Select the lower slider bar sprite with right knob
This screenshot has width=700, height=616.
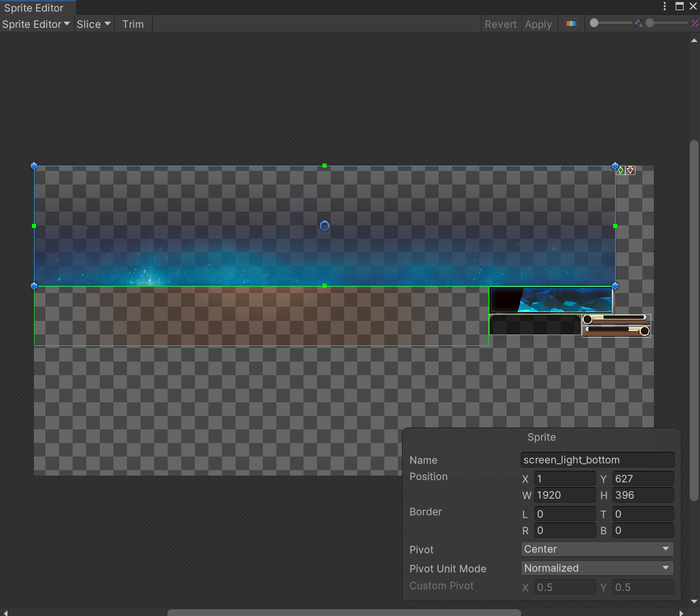616,331
